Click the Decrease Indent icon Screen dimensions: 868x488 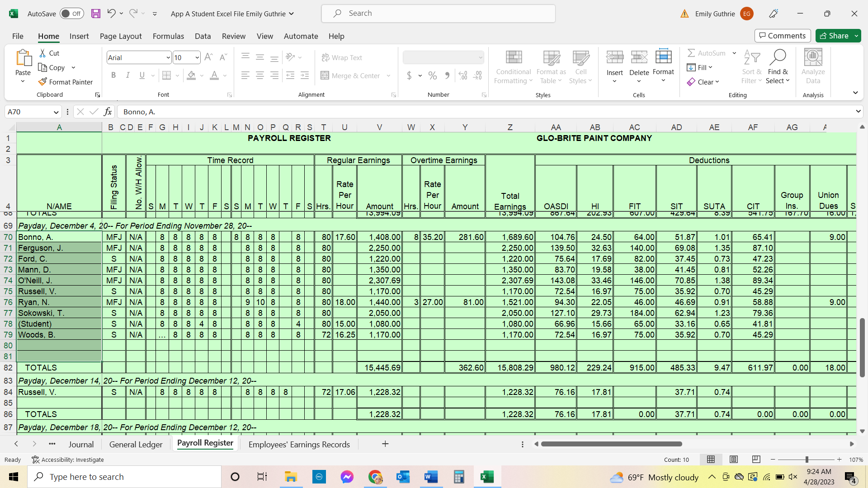(290, 75)
